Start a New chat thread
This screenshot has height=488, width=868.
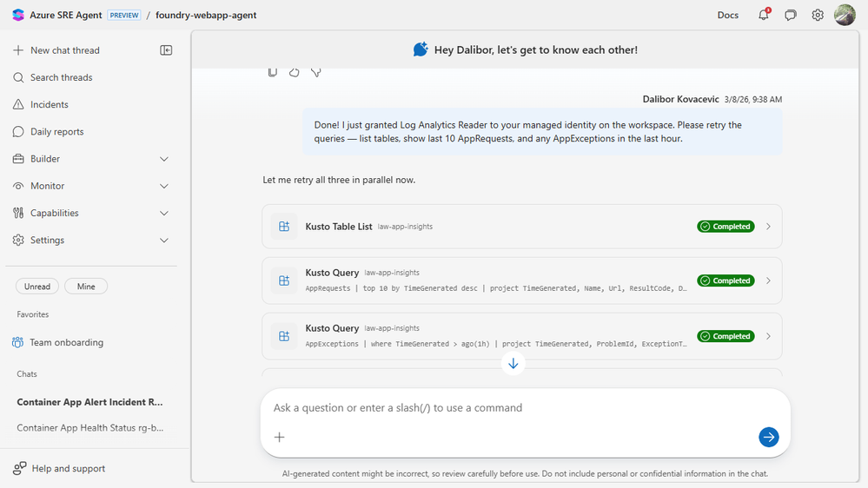(64, 50)
